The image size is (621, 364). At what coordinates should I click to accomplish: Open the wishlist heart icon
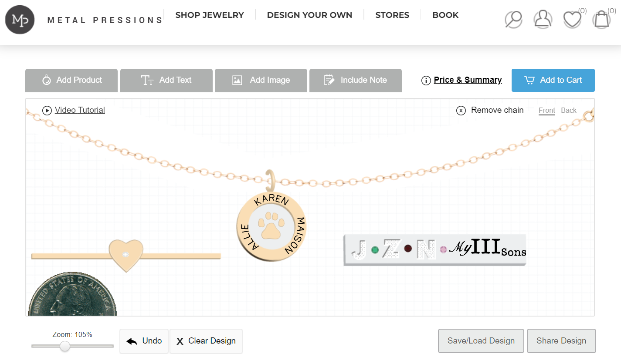pyautogui.click(x=572, y=19)
